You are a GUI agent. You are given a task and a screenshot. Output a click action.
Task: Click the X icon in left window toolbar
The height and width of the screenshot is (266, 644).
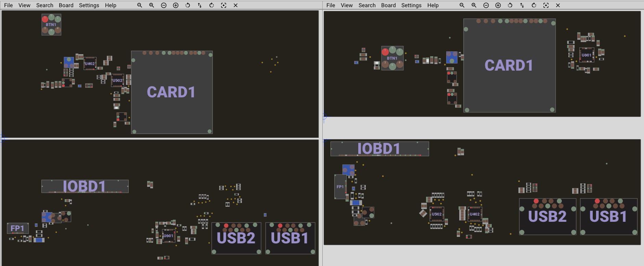pyautogui.click(x=235, y=5)
